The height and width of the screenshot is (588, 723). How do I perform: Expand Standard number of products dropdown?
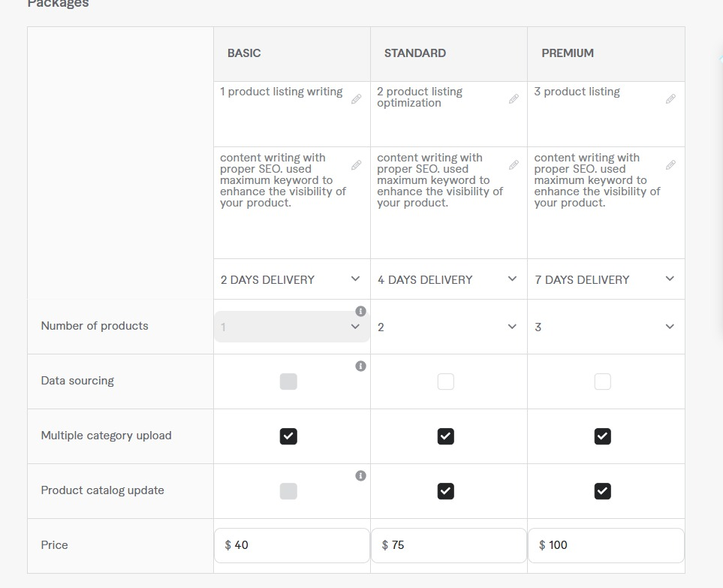[x=449, y=327]
